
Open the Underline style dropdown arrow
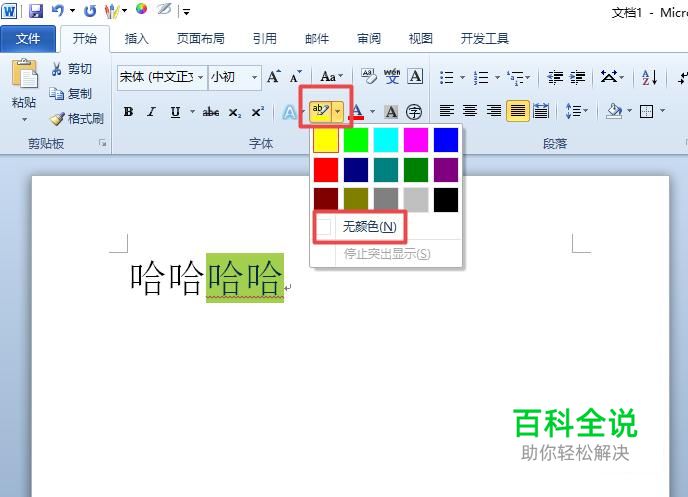coord(192,112)
